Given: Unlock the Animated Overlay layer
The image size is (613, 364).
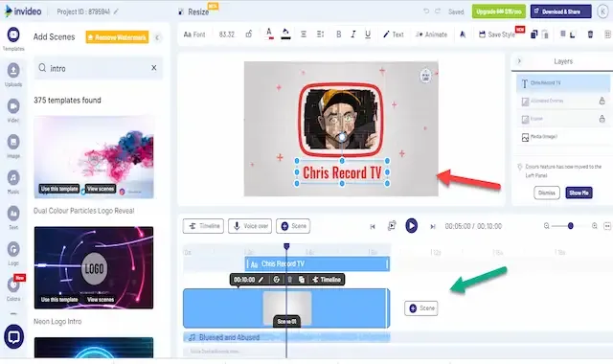Looking at the screenshot, I should (602, 101).
